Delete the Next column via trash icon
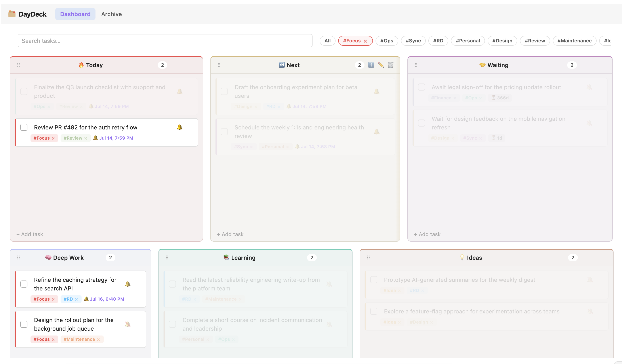Viewport: 622px width, 364px height. [x=391, y=65]
